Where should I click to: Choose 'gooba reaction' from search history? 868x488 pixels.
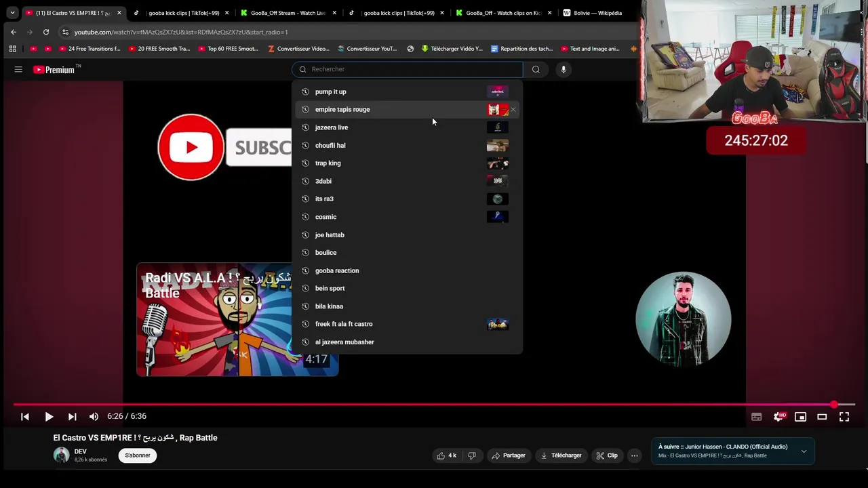coord(408,270)
